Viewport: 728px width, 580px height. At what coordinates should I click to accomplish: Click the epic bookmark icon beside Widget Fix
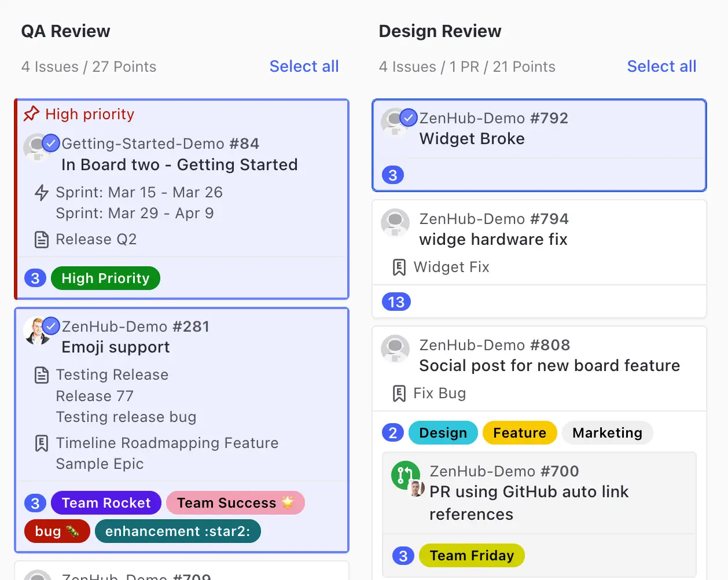(x=399, y=267)
